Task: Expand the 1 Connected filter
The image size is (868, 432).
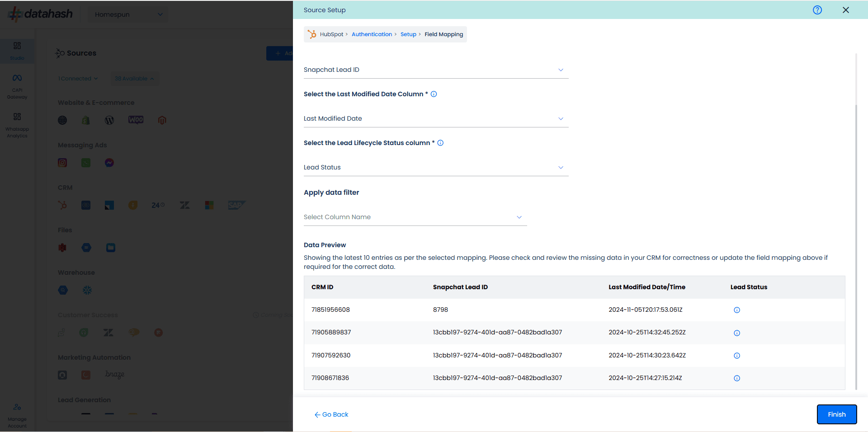Action: [x=78, y=79]
